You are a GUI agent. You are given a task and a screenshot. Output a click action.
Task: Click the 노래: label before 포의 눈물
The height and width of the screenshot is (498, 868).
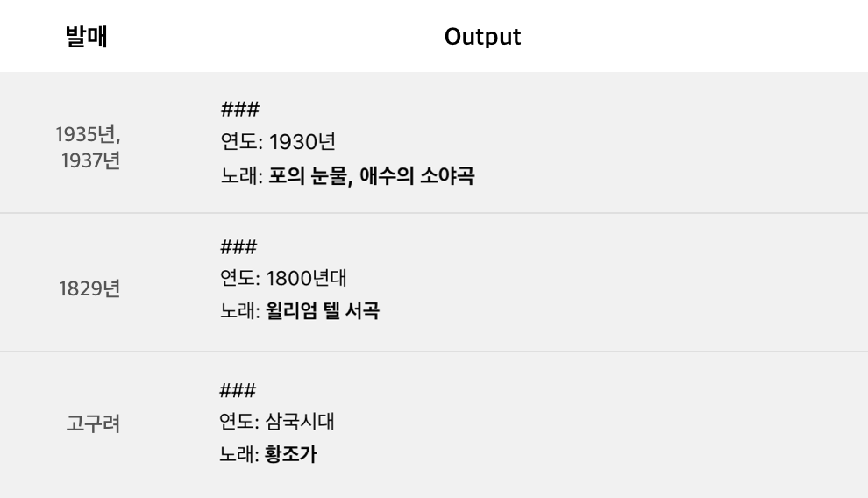(x=241, y=176)
